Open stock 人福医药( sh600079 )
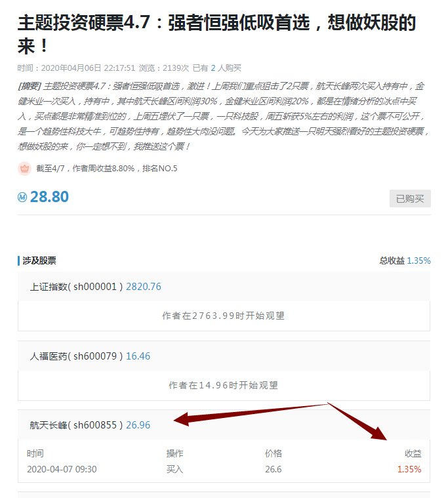This screenshot has width=448, height=498. coord(76,356)
